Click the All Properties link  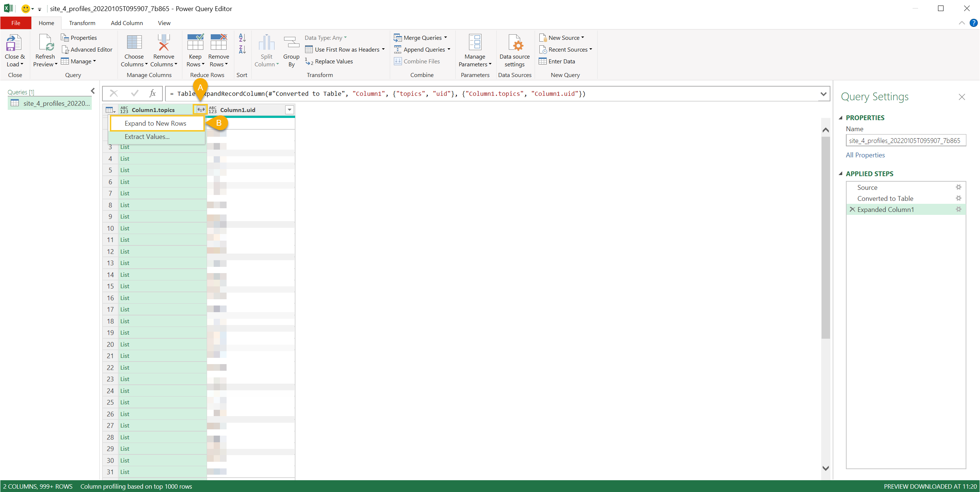[x=865, y=155]
